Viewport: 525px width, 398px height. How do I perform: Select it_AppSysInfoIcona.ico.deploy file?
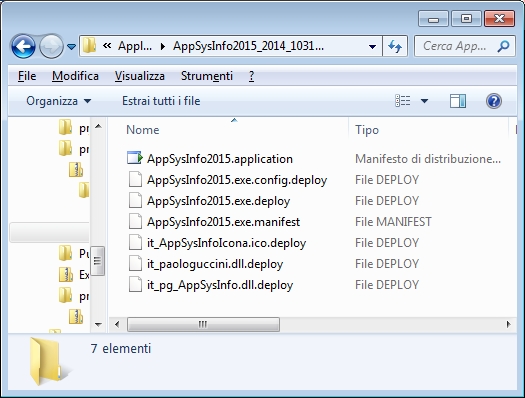226,243
